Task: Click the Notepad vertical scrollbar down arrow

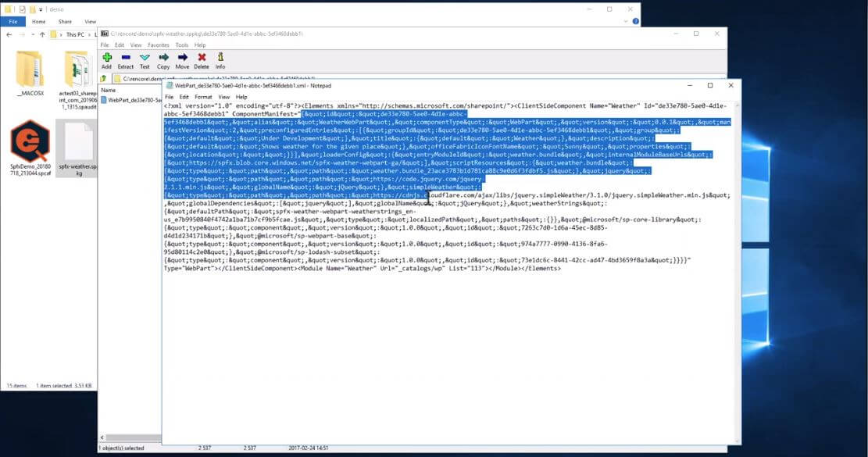Action: (x=738, y=440)
